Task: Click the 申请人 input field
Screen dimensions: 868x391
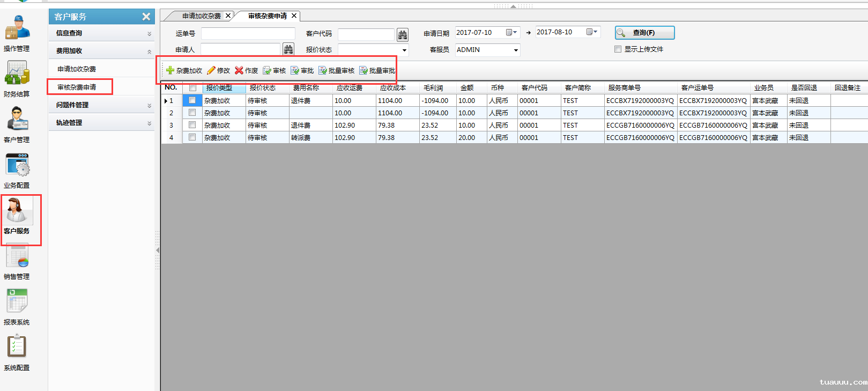Action: pyautogui.click(x=240, y=49)
